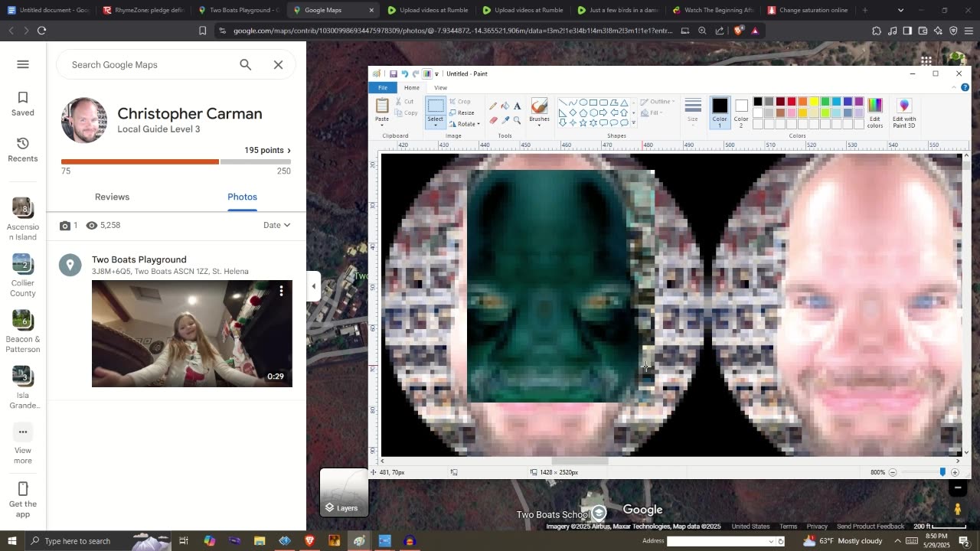The image size is (980, 551).
Task: Open Task View on the taskbar
Action: [184, 541]
